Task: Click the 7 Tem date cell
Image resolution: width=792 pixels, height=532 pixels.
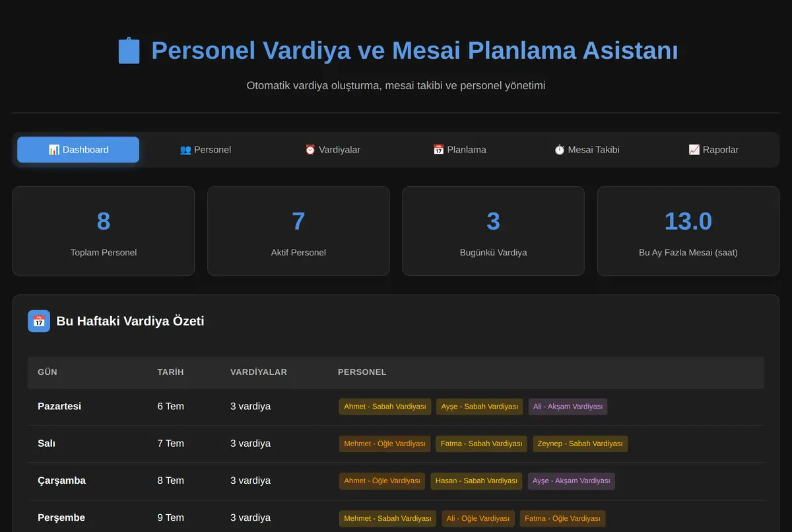Action: pos(171,444)
